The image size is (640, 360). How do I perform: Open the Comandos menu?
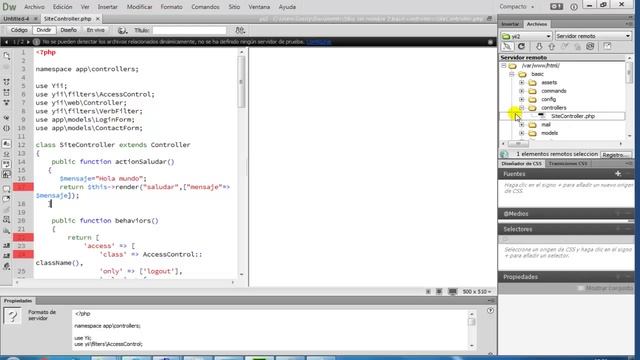[205, 7]
